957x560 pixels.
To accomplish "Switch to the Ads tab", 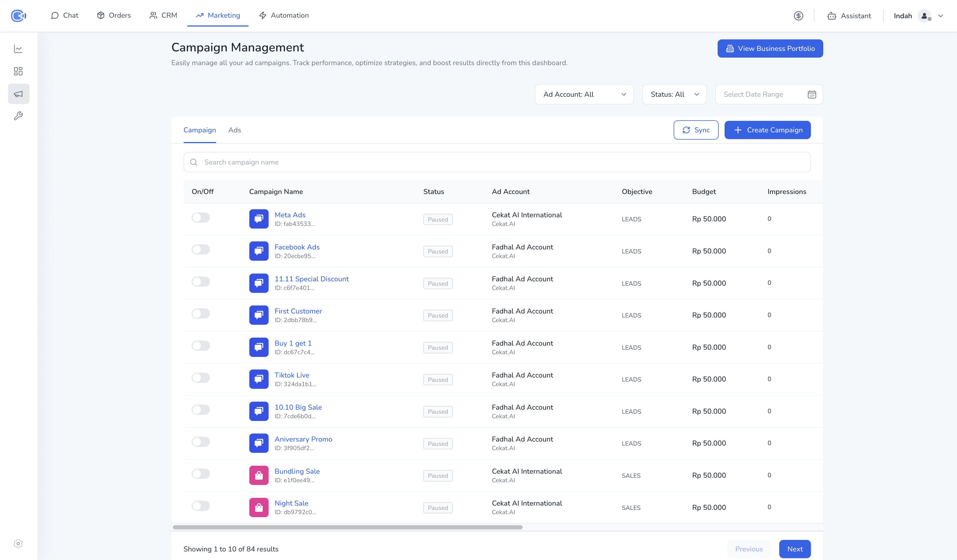I will pyautogui.click(x=234, y=130).
